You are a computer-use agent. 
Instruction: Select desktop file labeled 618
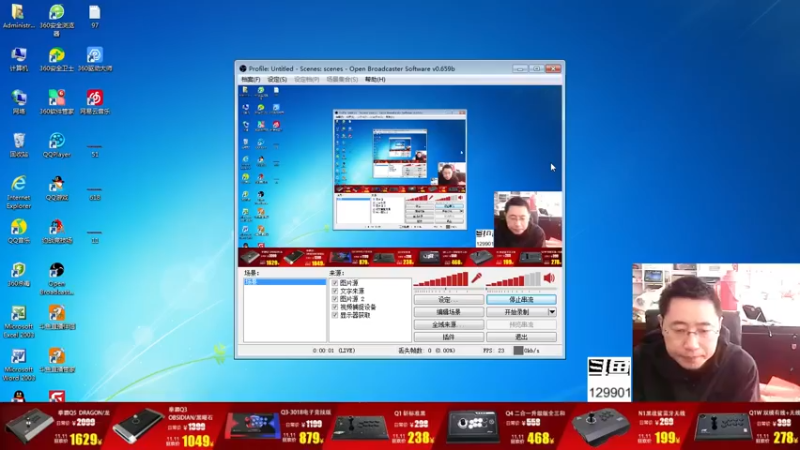[x=95, y=193]
